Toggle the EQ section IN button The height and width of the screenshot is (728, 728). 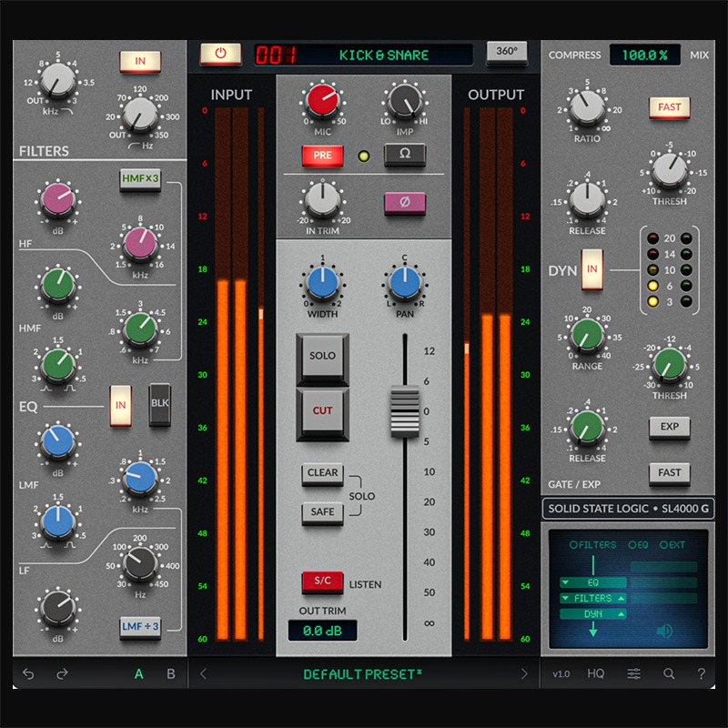[x=121, y=405]
